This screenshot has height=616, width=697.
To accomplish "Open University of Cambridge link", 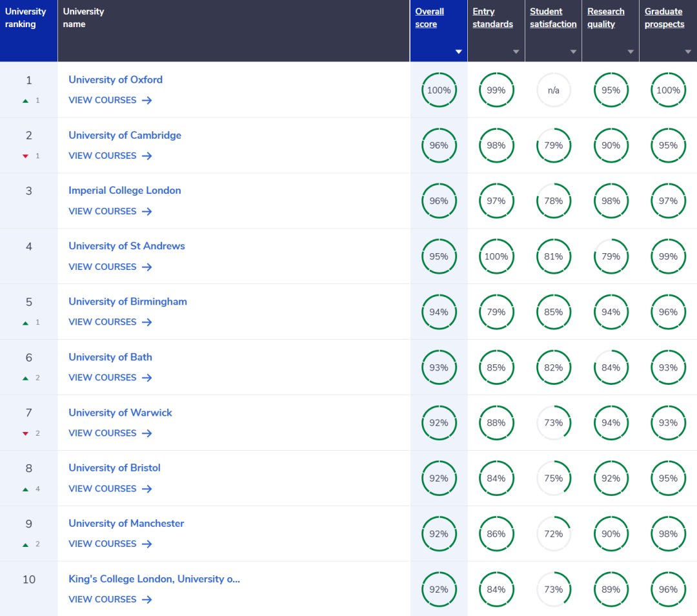I will point(125,135).
